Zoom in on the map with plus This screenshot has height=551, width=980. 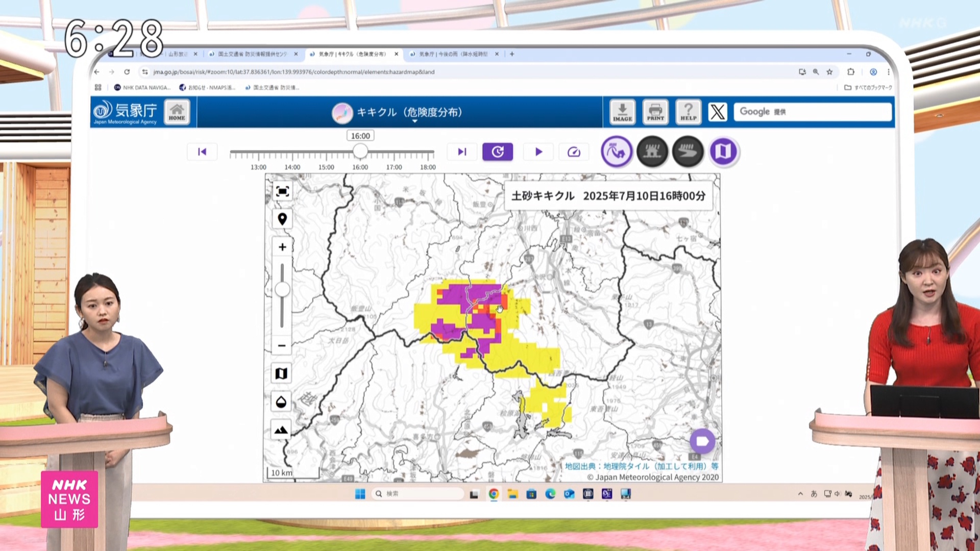282,247
